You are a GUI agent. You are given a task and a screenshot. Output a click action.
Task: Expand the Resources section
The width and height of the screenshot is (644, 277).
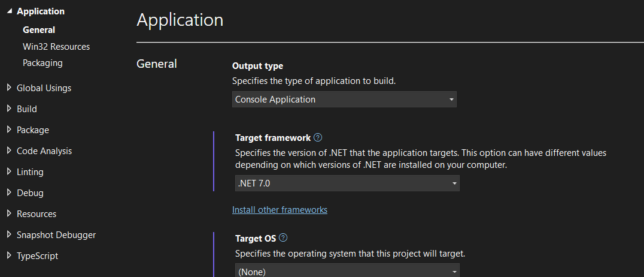point(9,213)
